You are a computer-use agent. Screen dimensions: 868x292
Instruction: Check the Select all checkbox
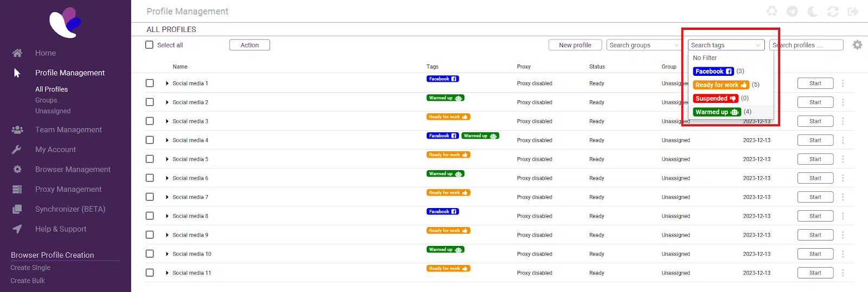pos(150,45)
